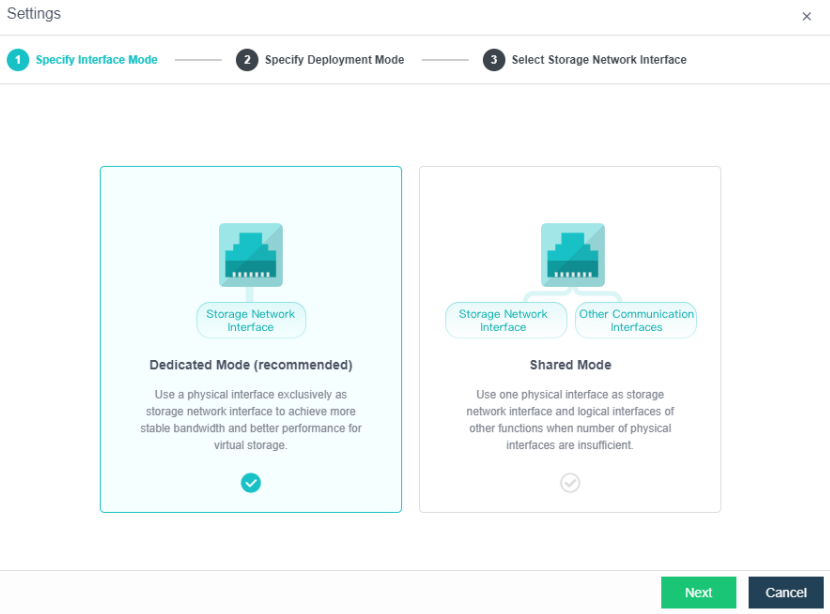This screenshot has width=830, height=614.
Task: Click Storage Network Interface badge under Dedicated Mode
Action: [251, 321]
